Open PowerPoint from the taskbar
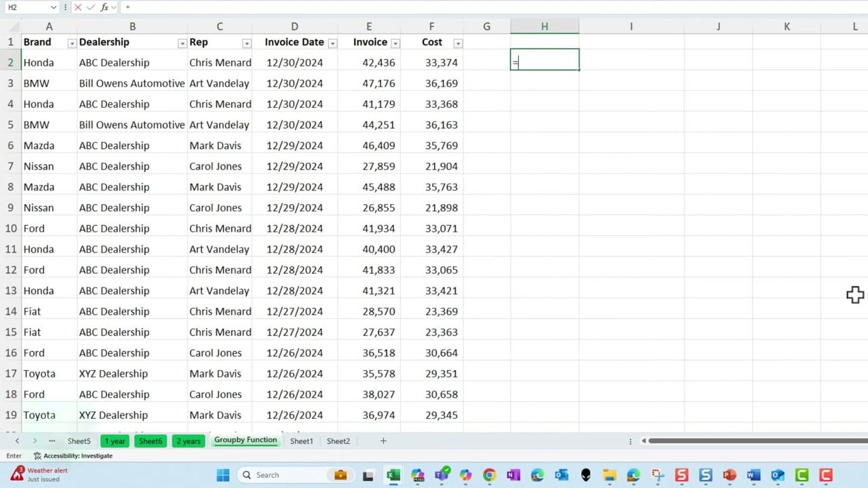868x488 pixels. coord(729,474)
